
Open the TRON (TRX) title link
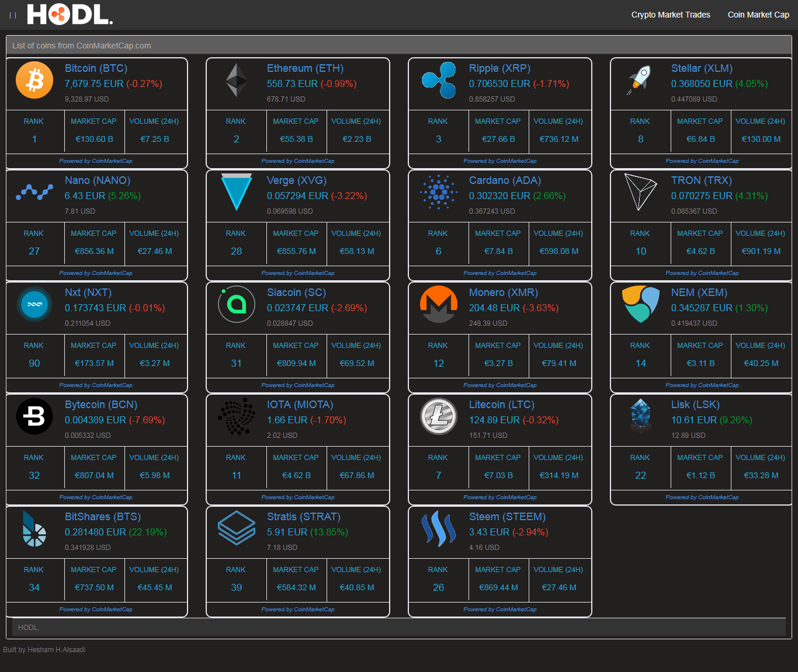(x=702, y=180)
